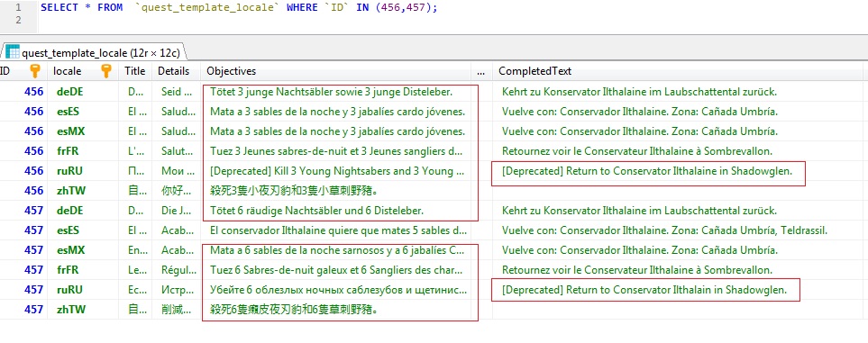
Task: Select 'Régul...' Details cell in 457 frFR row
Action: [x=176, y=270]
